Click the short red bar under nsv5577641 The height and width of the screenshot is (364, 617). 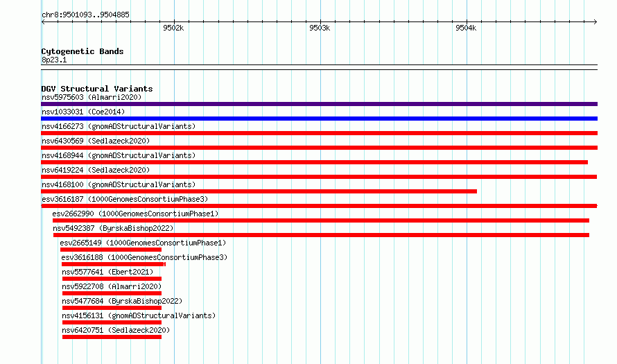pyautogui.click(x=112, y=279)
